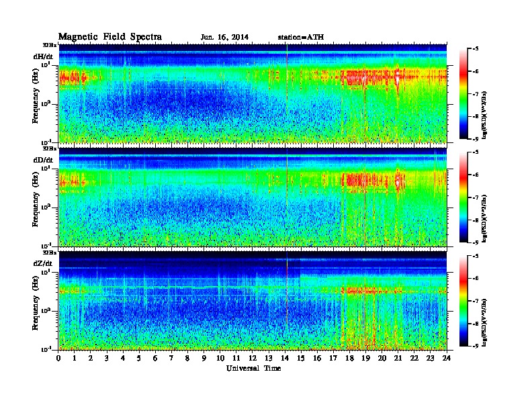This screenshot has height=411, width=532.
Task: Click hour "3" on Universal Time axis
Action: (x=107, y=359)
